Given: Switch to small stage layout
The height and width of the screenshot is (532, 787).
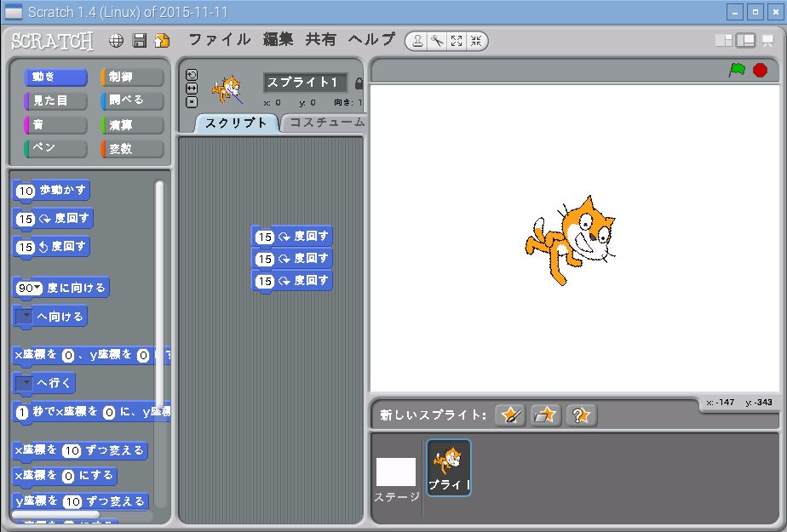Looking at the screenshot, I should (723, 41).
